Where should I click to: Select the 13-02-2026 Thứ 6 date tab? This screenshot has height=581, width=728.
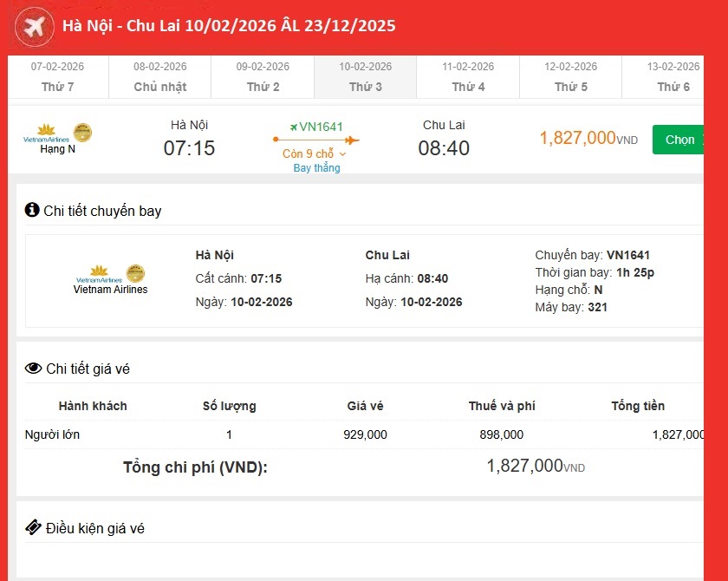[673, 77]
